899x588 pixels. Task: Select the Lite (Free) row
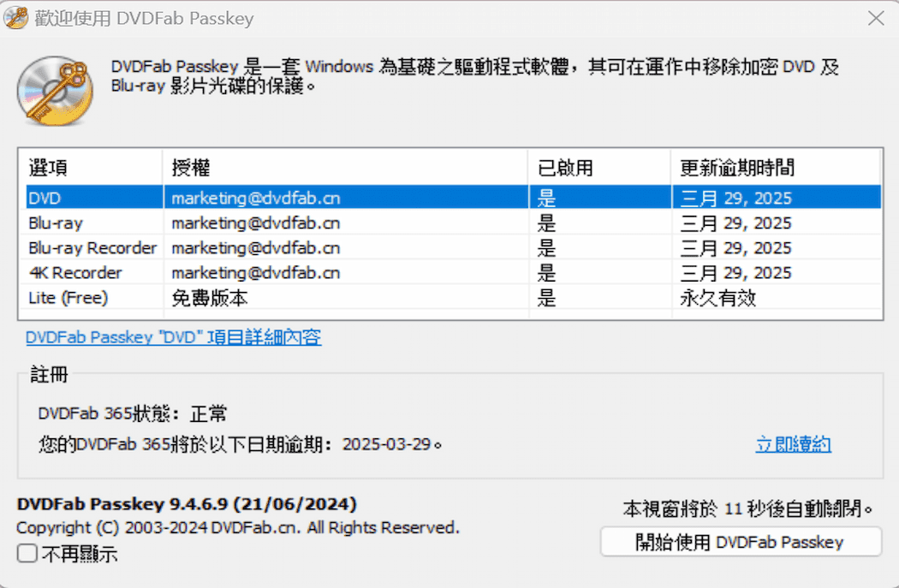(454, 298)
